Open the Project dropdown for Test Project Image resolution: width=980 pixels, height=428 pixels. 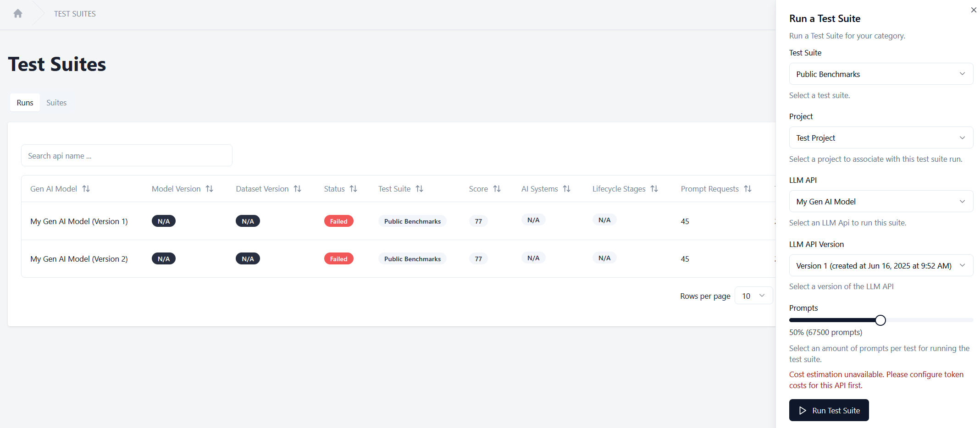pyautogui.click(x=880, y=137)
